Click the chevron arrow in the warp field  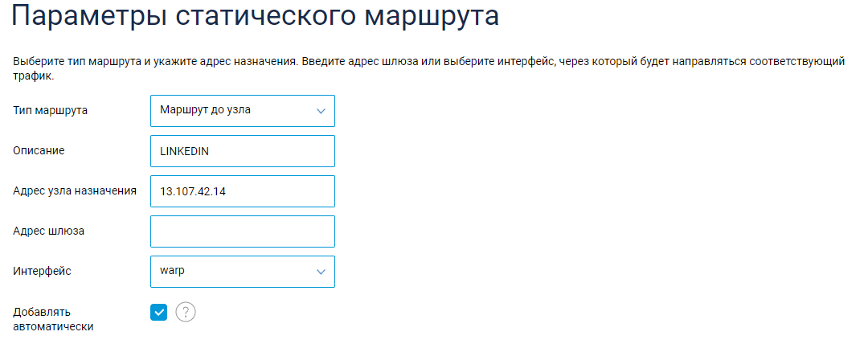pyautogui.click(x=321, y=272)
